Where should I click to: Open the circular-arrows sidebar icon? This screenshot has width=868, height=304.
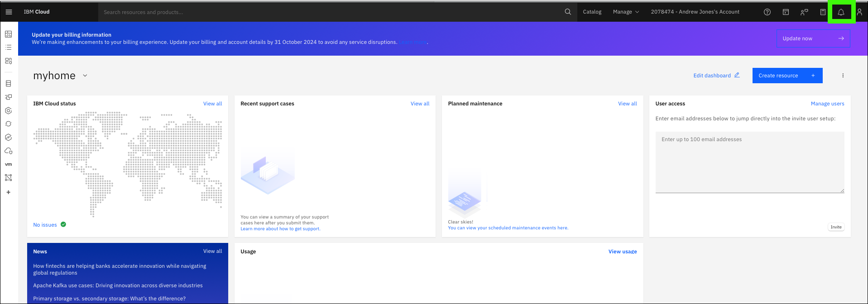click(8, 123)
